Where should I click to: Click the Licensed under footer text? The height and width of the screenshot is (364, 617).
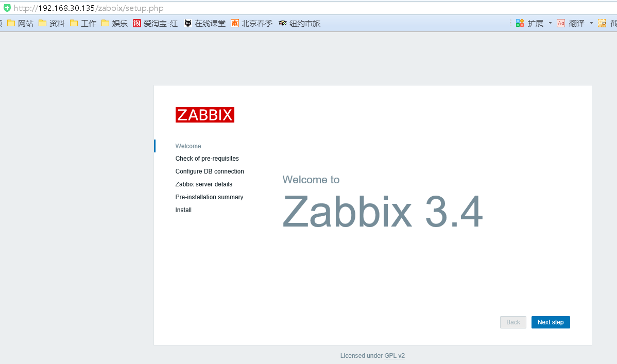point(361,356)
